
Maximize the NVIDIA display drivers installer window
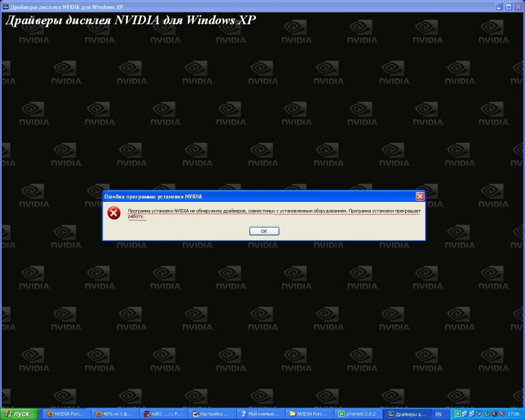click(509, 7)
